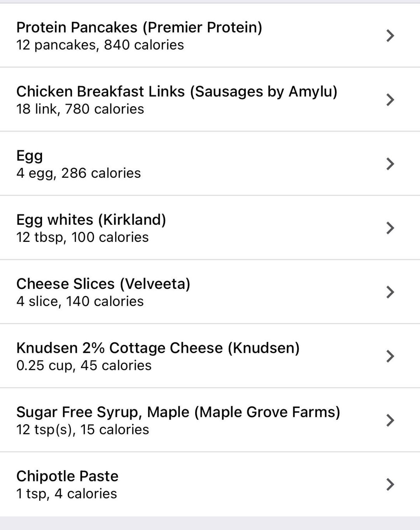
Task: Select the Cheese Slices (Velveeta) title
Action: point(103,284)
